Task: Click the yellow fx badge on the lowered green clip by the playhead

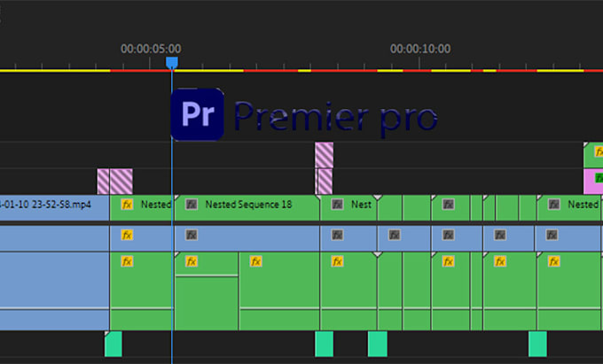Action: pyautogui.click(x=192, y=262)
